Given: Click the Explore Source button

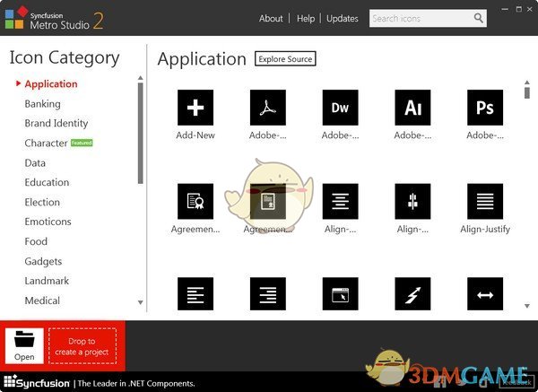Looking at the screenshot, I should (285, 58).
